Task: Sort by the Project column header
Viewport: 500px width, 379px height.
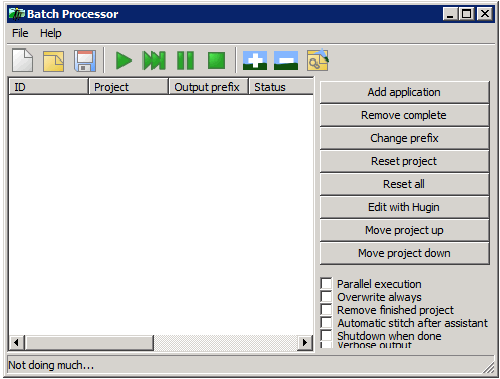Action: (128, 87)
